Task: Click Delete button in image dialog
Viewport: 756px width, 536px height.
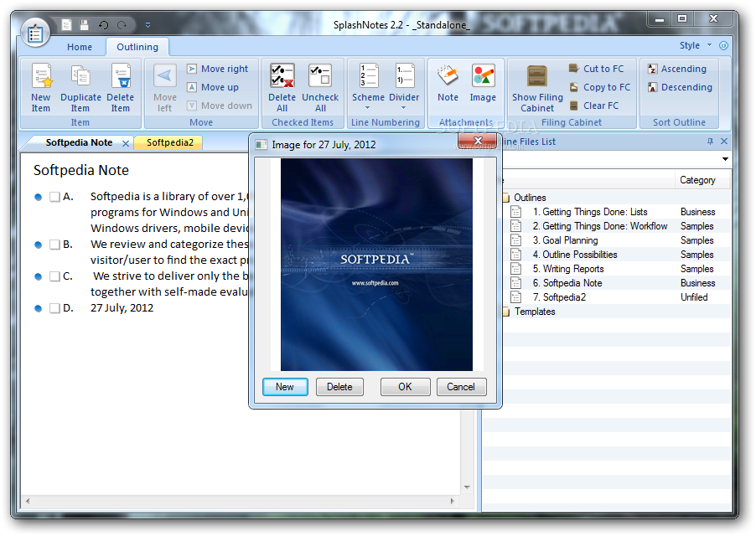Action: point(339,387)
